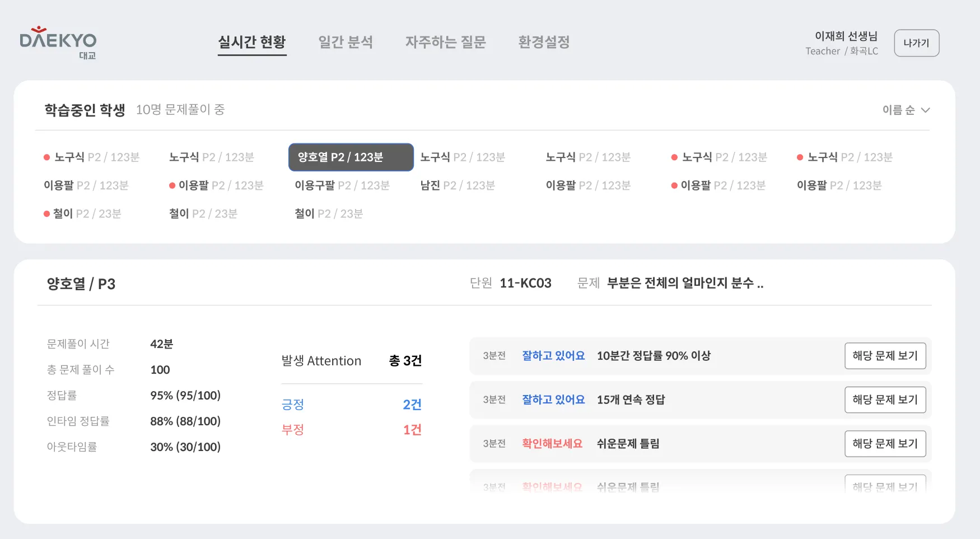Viewport: 980px width, 539px height.
Task: Switch to the 실시간 현황 tab
Action: 252,42
